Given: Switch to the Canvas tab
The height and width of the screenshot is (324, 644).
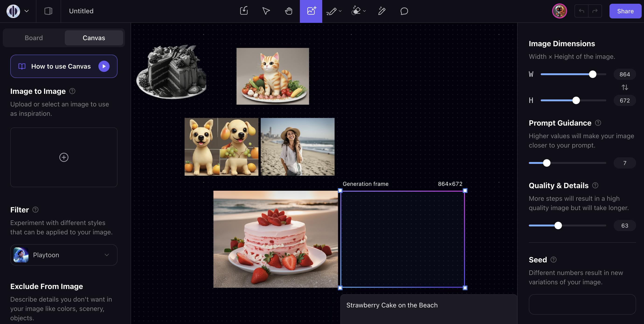Looking at the screenshot, I should coord(94,38).
